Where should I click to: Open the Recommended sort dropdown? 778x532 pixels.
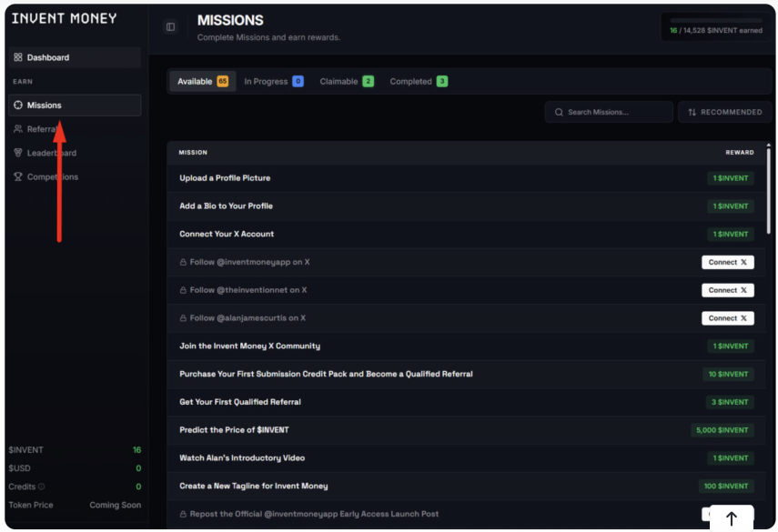tap(724, 112)
